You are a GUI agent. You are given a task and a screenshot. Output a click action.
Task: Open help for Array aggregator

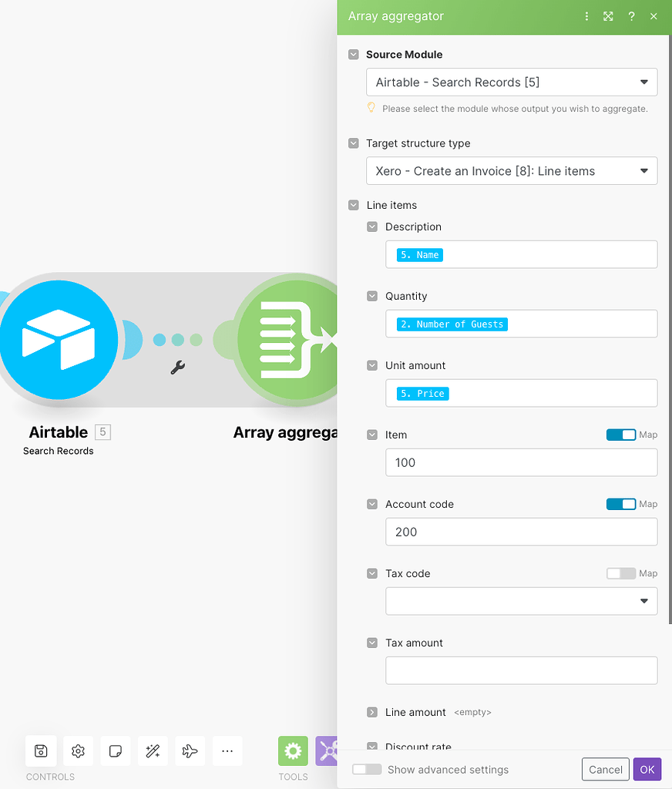pos(631,17)
